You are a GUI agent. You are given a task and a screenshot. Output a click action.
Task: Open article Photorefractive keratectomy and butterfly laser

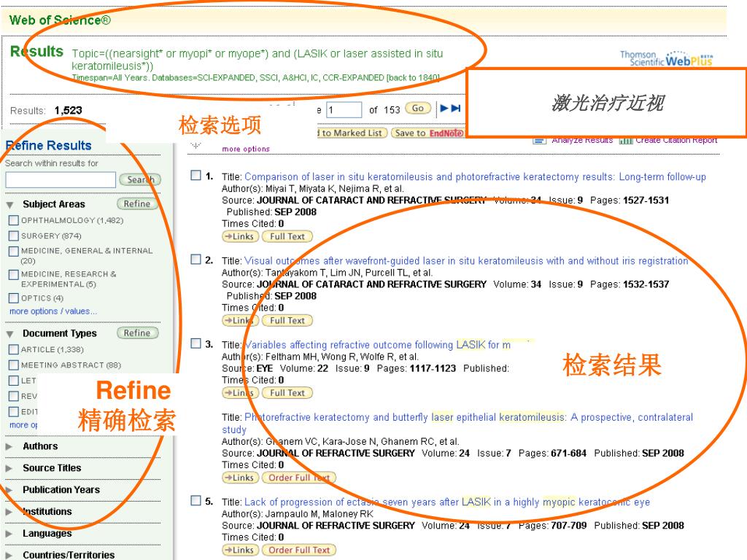tap(457, 424)
